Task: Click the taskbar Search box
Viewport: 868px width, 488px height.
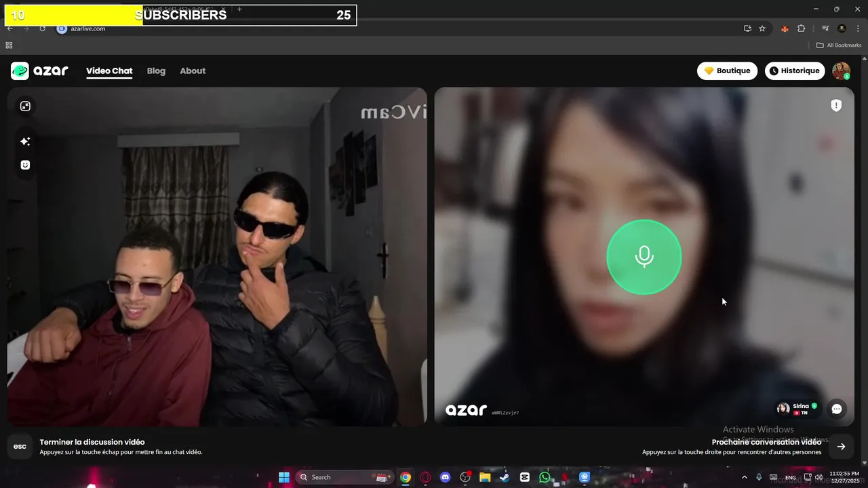Action: point(344,477)
